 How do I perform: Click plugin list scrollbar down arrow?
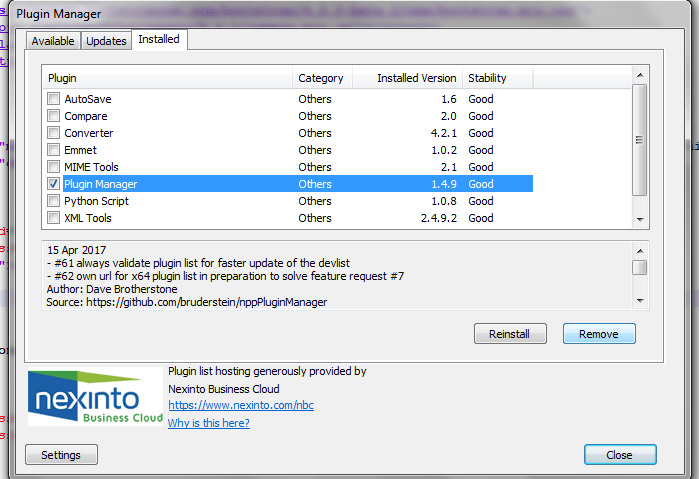click(640, 219)
